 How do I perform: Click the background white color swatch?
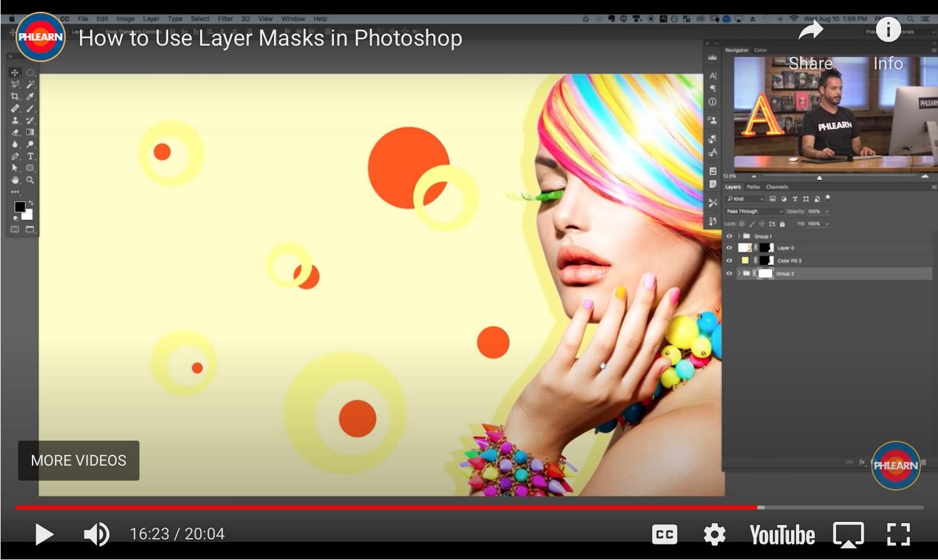(28, 215)
